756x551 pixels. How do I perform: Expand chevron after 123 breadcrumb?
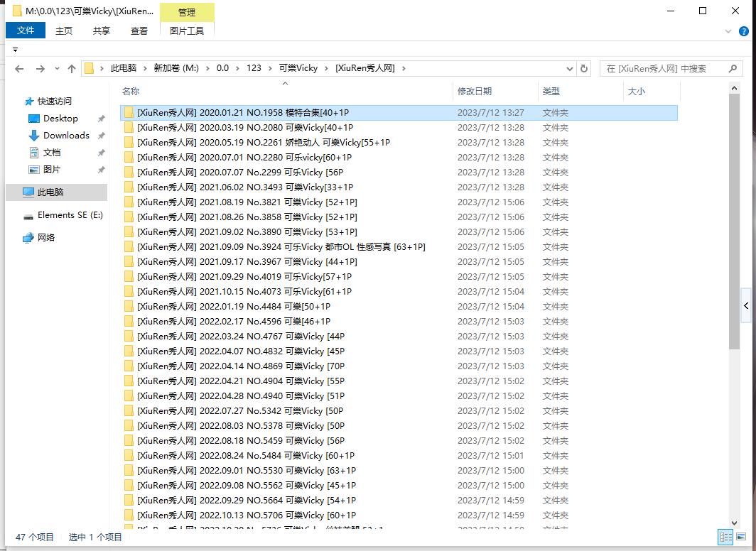pyautogui.click(x=270, y=68)
